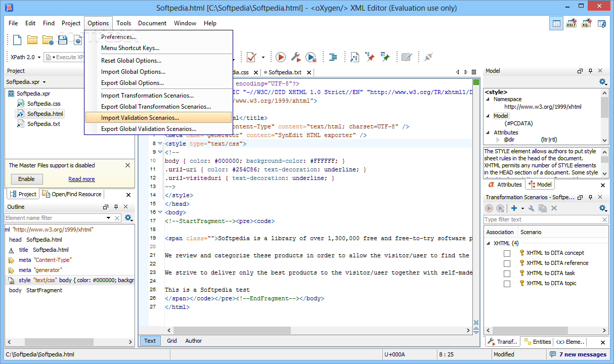Click Configure Transformation Scenario wrench icon

296,57
